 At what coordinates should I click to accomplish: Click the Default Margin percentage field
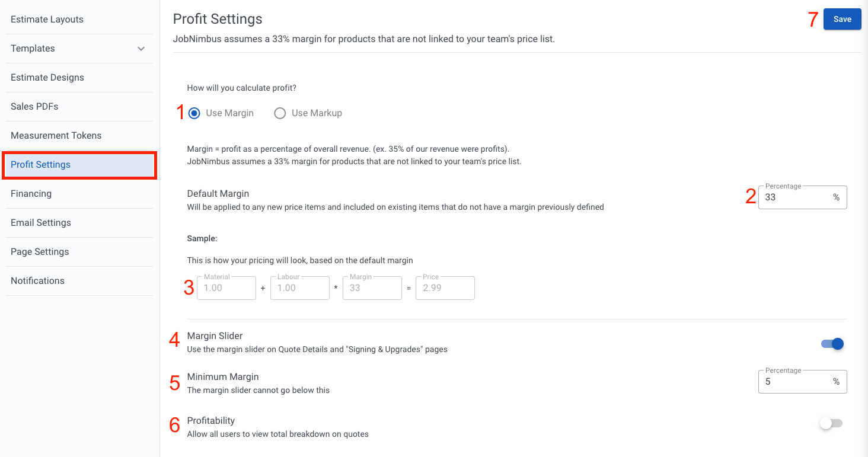pyautogui.click(x=794, y=197)
